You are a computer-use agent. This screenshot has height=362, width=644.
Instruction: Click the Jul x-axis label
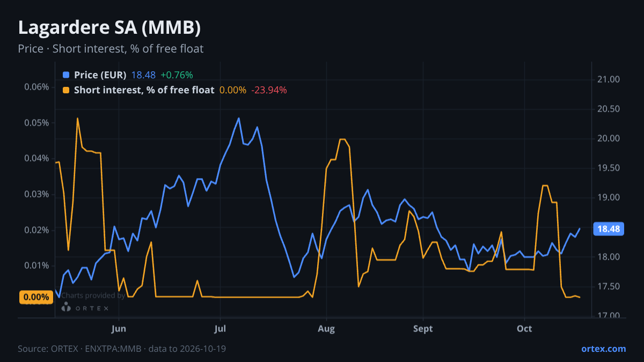click(219, 329)
